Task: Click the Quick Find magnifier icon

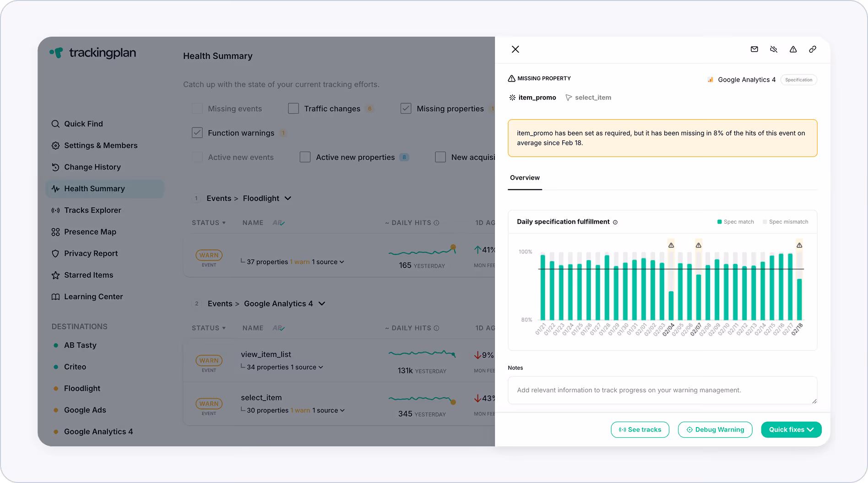Action: tap(55, 124)
